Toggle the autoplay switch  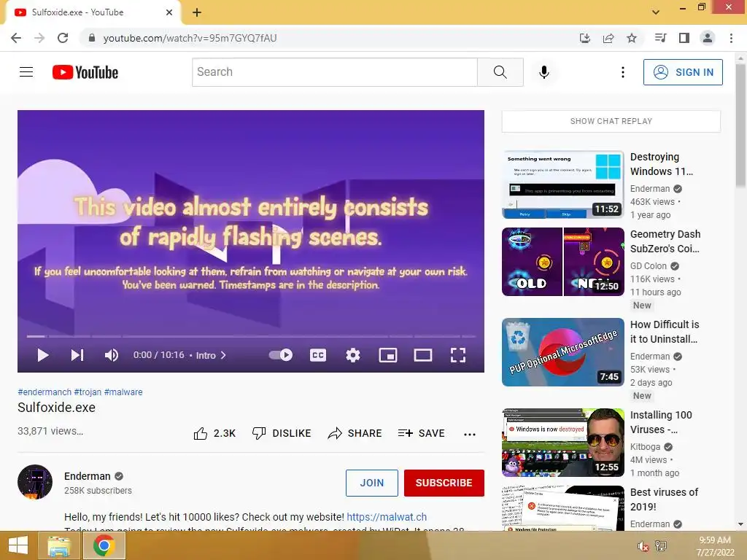[x=281, y=355]
